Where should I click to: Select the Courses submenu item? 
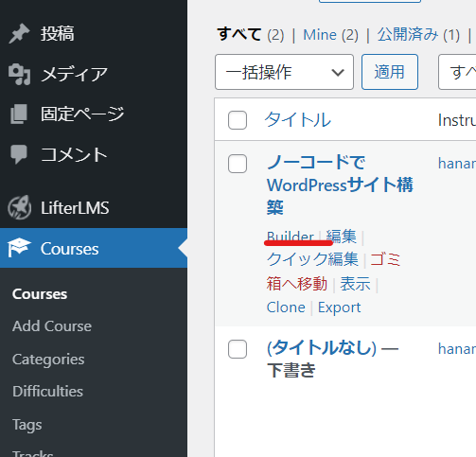(x=40, y=294)
